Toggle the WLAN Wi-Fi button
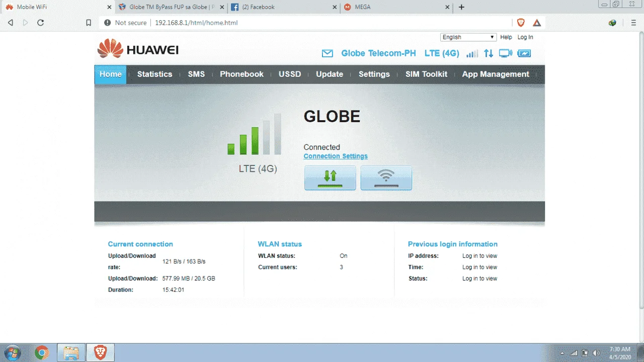The width and height of the screenshot is (644, 362). coord(386,178)
